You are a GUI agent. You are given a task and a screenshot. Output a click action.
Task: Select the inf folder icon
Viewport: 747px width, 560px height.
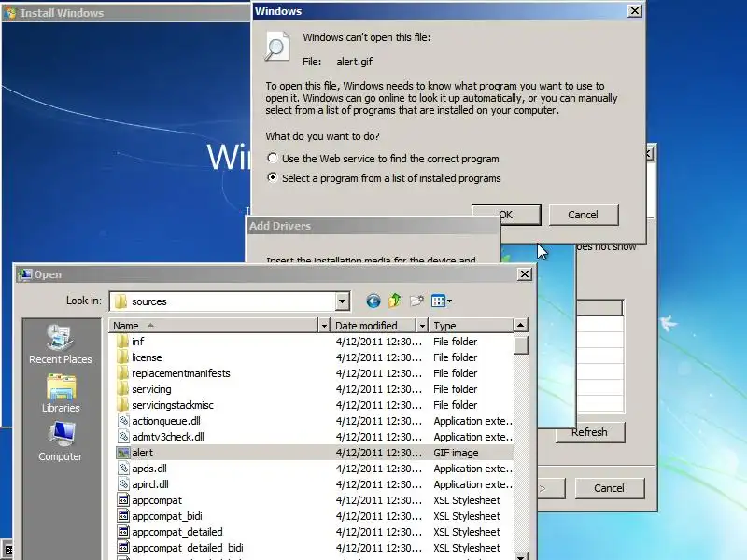click(x=123, y=341)
